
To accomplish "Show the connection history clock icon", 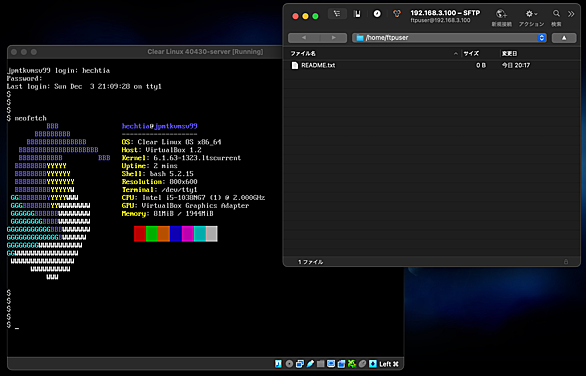I will pos(377,14).
